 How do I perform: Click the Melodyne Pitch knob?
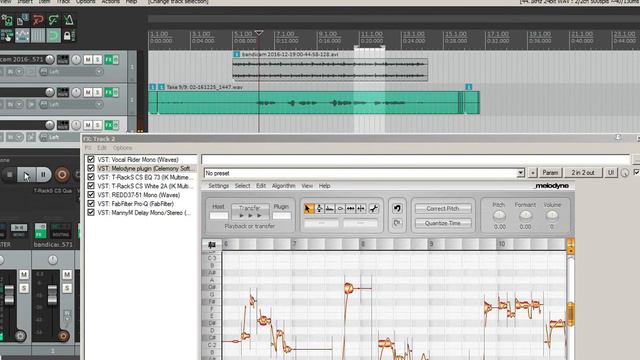click(499, 216)
